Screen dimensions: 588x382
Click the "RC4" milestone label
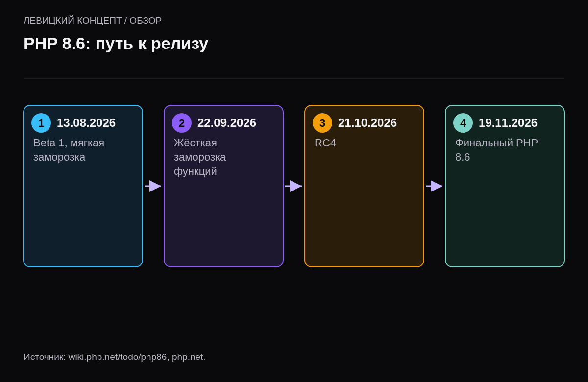click(x=325, y=143)
